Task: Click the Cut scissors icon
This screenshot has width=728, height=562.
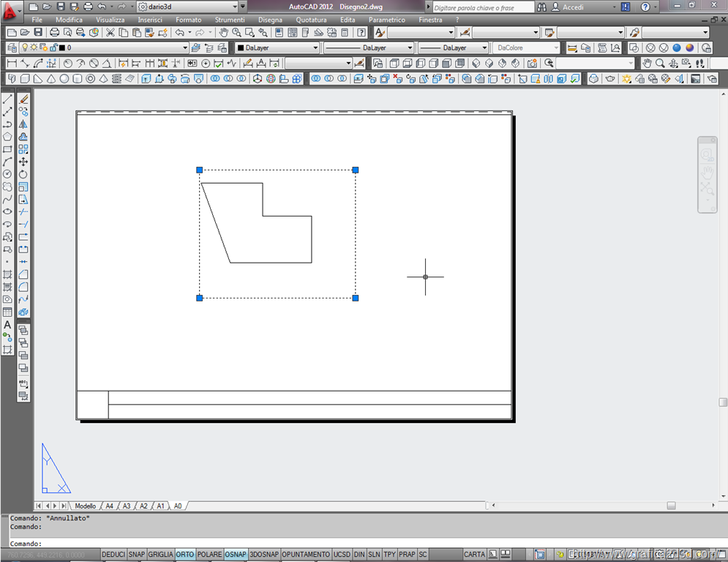Action: pyautogui.click(x=110, y=33)
